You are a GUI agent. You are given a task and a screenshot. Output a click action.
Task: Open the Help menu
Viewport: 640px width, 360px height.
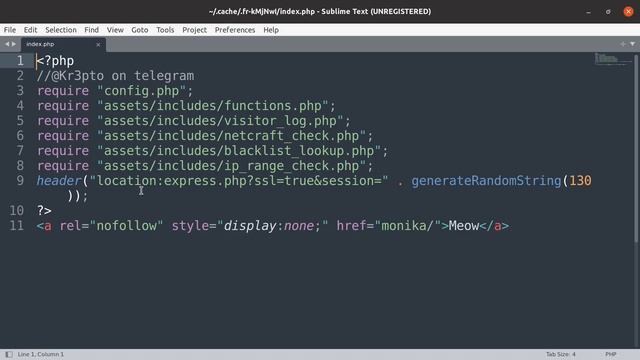pyautogui.click(x=271, y=30)
